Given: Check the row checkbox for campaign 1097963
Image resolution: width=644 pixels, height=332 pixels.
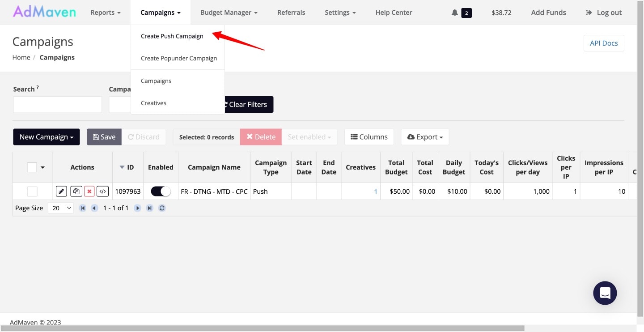Looking at the screenshot, I should [32, 191].
